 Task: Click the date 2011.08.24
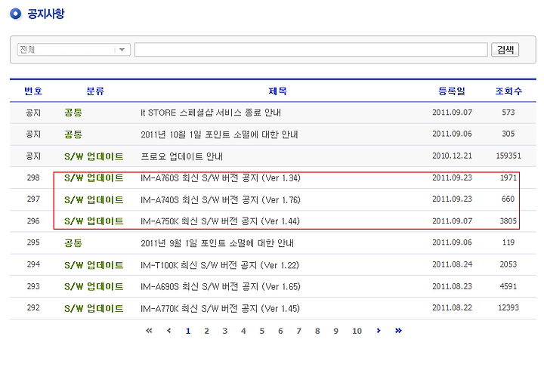coord(452,264)
